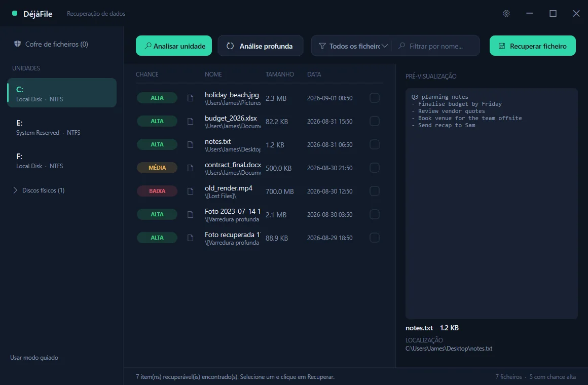588x385 pixels.
Task: Sort by the CHANCE column header
Action: [x=147, y=74]
